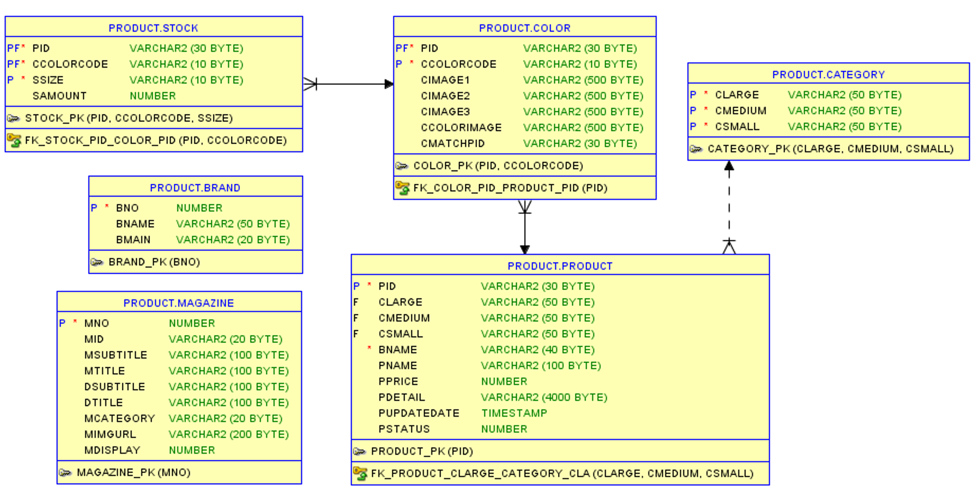Click the dashed line linking PRODUCT to CATEGORY
This screenshot has width=980, height=495.
[728, 207]
